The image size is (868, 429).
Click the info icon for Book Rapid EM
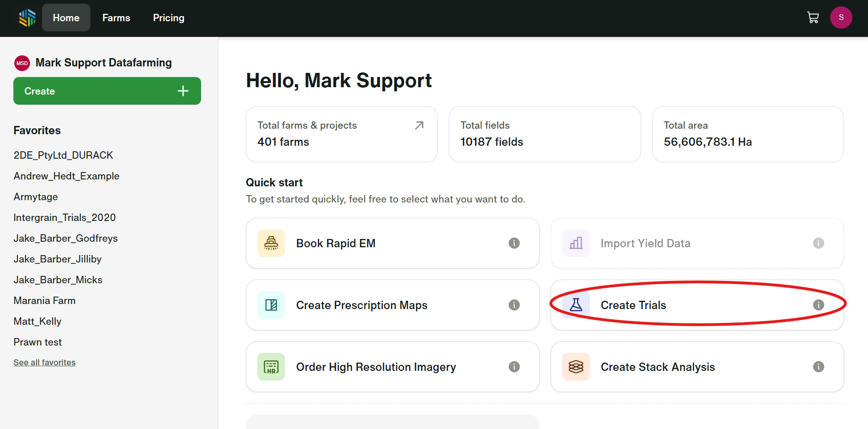(x=514, y=243)
